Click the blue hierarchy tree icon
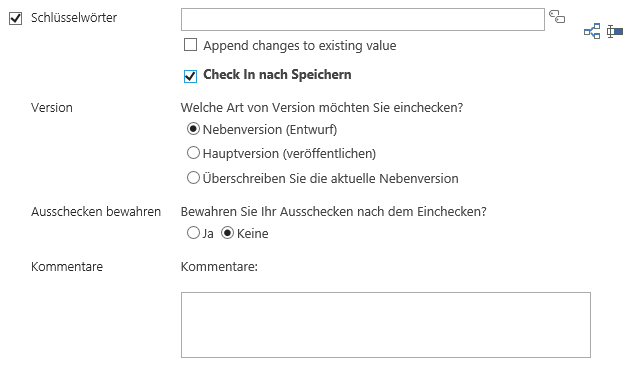Image resolution: width=638 pixels, height=373 pixels. [x=592, y=31]
